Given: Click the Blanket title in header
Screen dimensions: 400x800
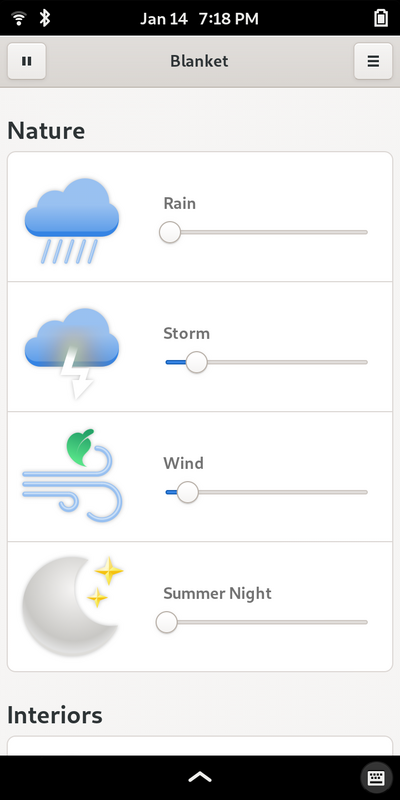Looking at the screenshot, I should 199,61.
